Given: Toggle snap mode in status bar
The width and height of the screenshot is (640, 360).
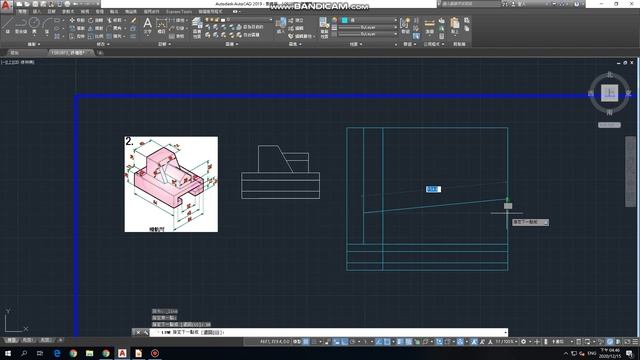Looking at the screenshot, I should [x=314, y=342].
